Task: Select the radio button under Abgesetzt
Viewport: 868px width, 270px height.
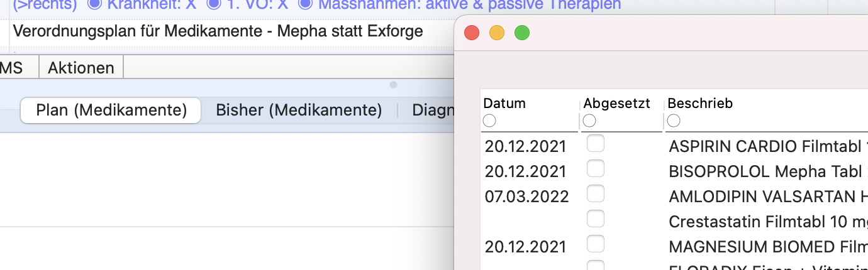Action: 589,120
